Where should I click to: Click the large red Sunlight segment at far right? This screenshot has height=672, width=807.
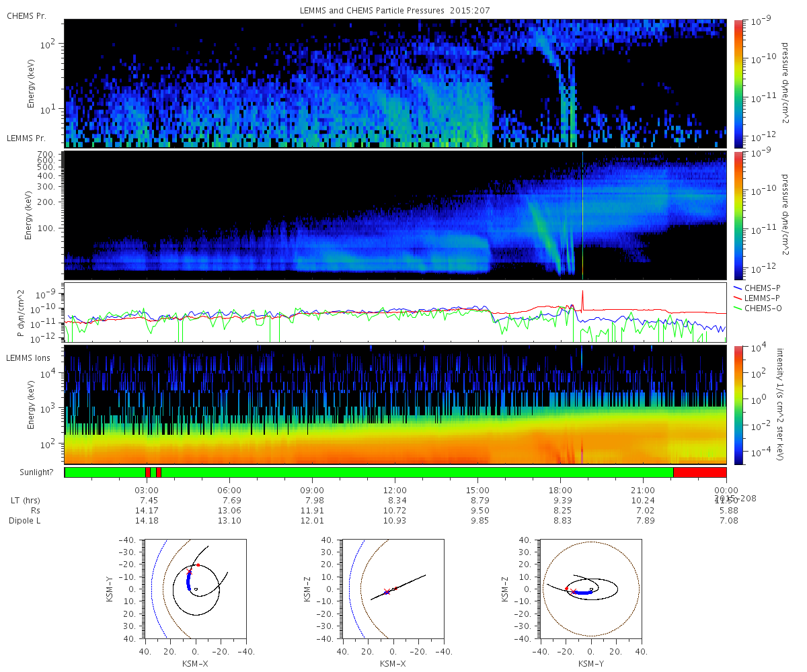click(699, 472)
